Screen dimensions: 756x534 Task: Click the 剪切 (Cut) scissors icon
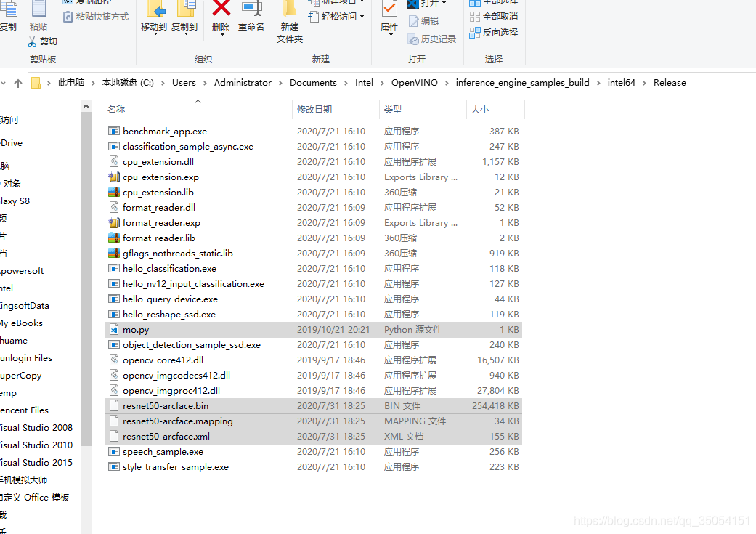coord(32,41)
